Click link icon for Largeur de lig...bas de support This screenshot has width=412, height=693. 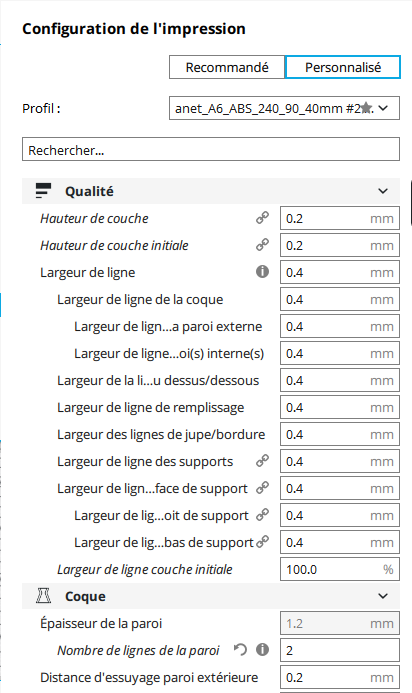point(263,542)
